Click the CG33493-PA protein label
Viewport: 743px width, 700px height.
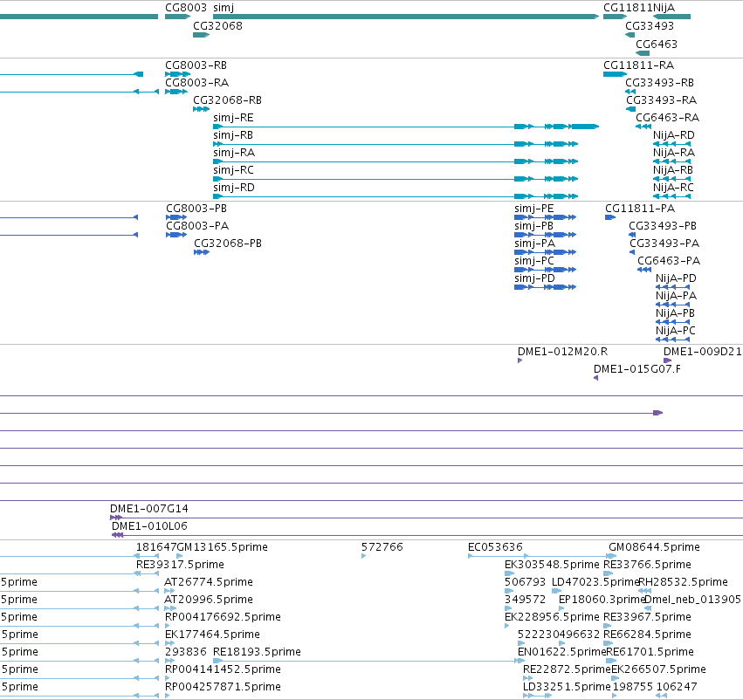click(664, 244)
